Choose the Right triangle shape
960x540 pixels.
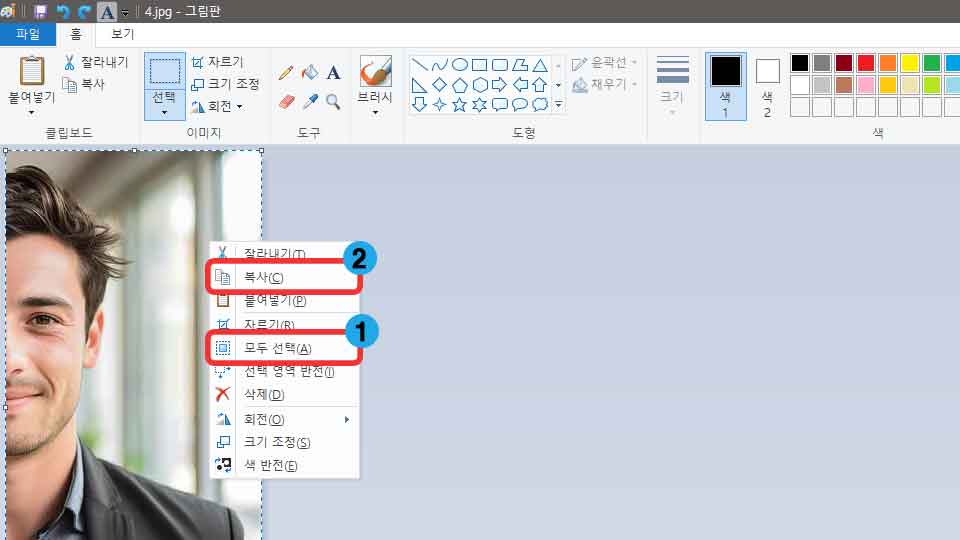coord(419,85)
